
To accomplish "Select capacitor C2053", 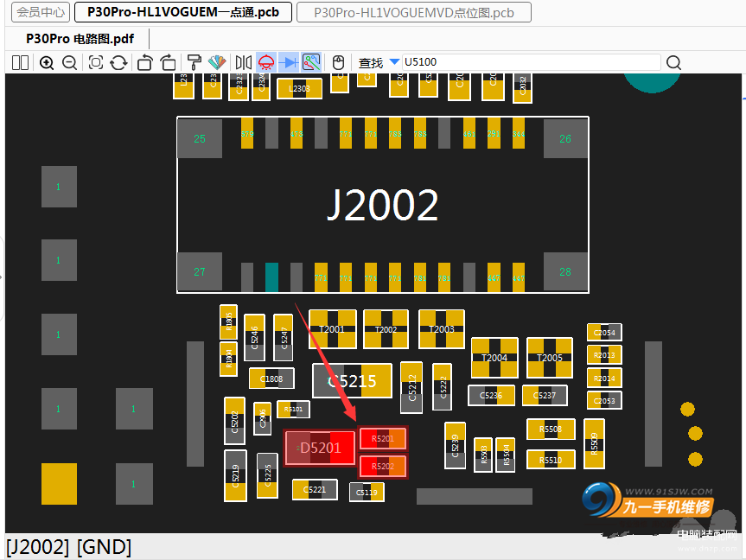I will coord(604,401).
